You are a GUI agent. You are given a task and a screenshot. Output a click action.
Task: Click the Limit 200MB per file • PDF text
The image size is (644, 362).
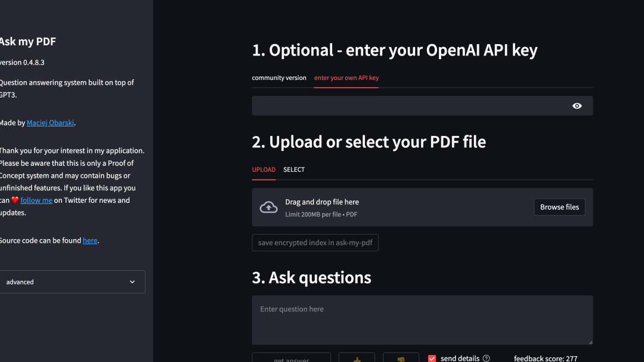pos(321,215)
